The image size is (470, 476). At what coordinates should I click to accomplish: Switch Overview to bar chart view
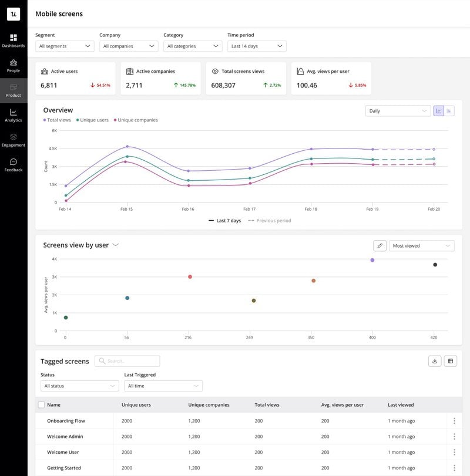[x=449, y=110]
